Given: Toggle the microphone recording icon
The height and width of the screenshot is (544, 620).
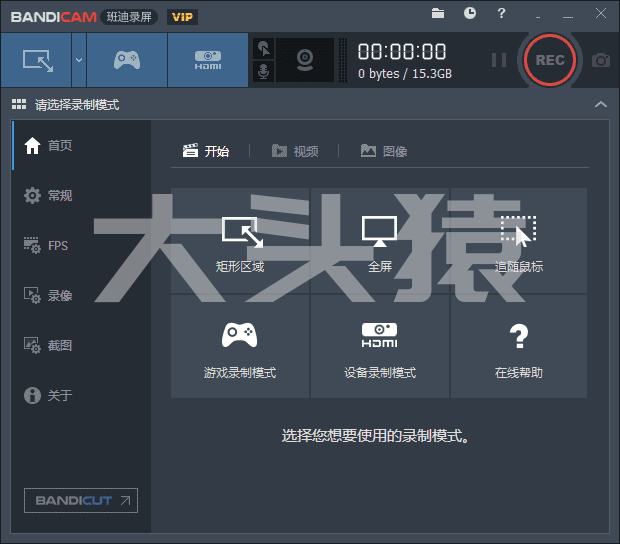Looking at the screenshot, I should pos(263,71).
